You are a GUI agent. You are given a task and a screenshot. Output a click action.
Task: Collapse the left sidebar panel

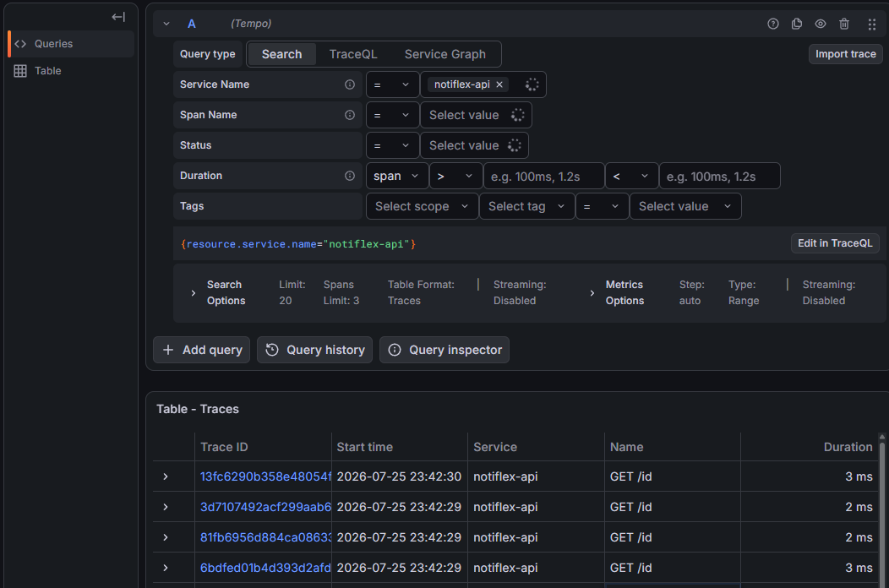pyautogui.click(x=118, y=17)
